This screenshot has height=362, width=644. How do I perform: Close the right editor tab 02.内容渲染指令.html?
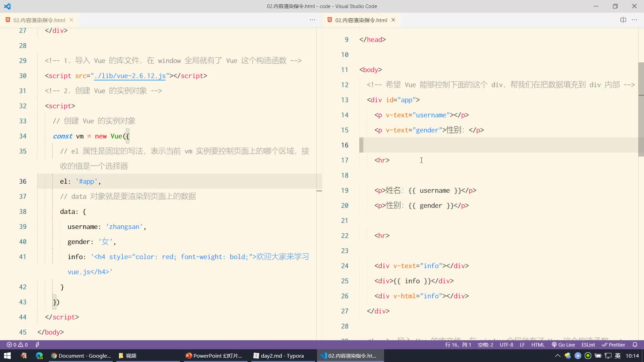[393, 20]
